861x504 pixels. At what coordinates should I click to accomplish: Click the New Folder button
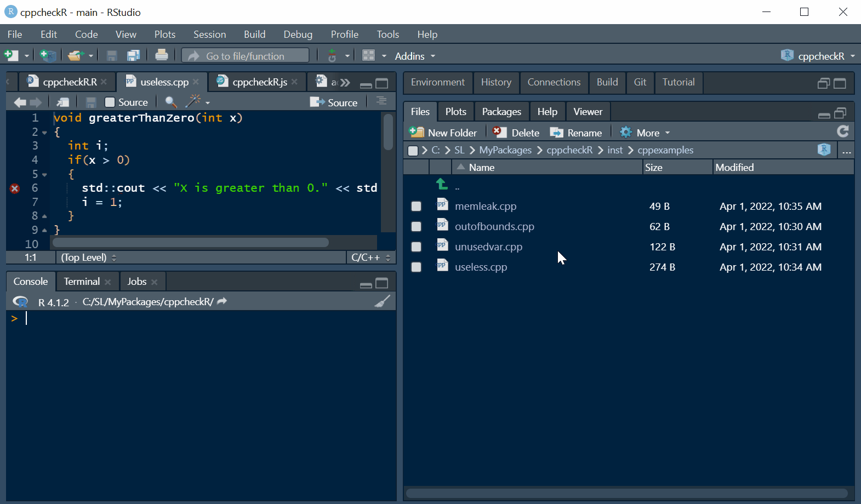click(x=443, y=133)
